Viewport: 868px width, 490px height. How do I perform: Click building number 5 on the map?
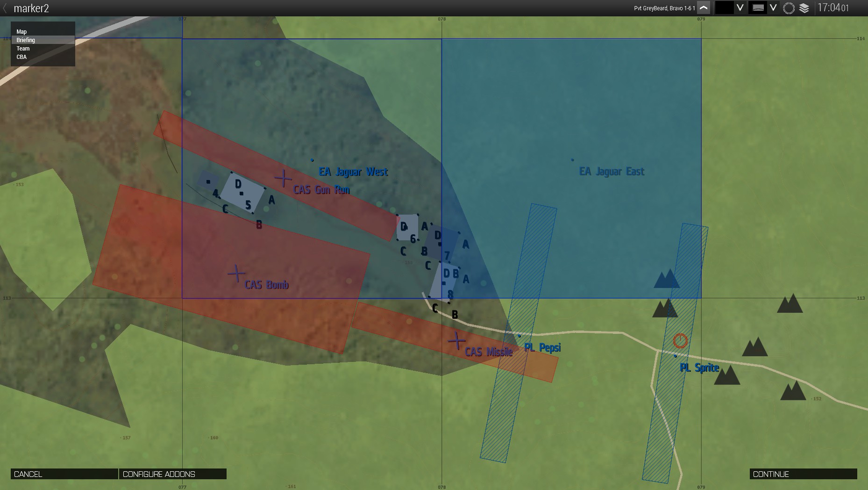click(x=248, y=205)
